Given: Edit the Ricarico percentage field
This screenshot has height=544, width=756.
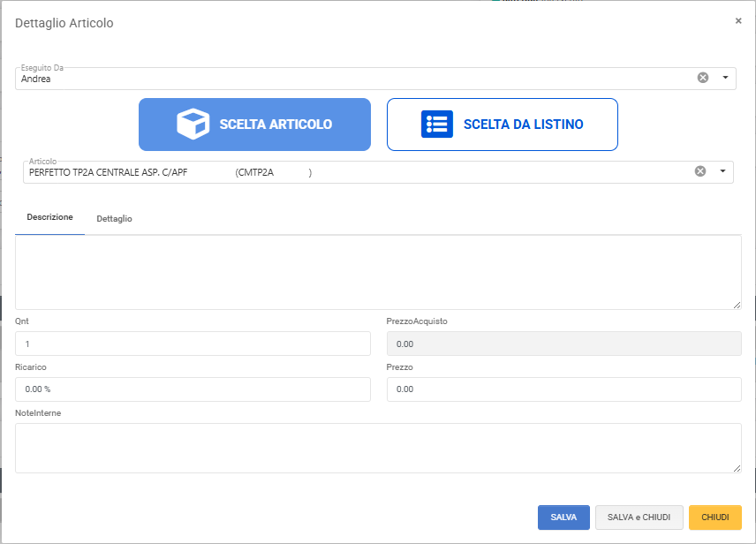Looking at the screenshot, I should point(193,389).
